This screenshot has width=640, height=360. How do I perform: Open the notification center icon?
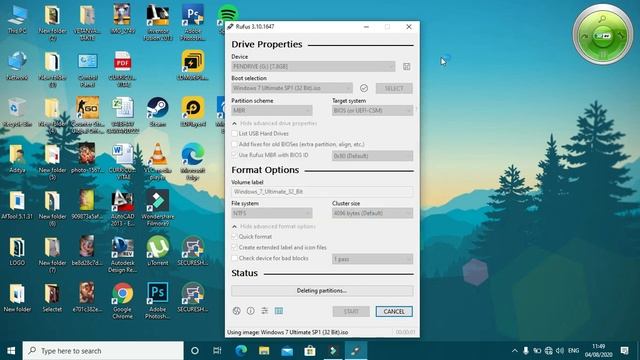coord(624,351)
